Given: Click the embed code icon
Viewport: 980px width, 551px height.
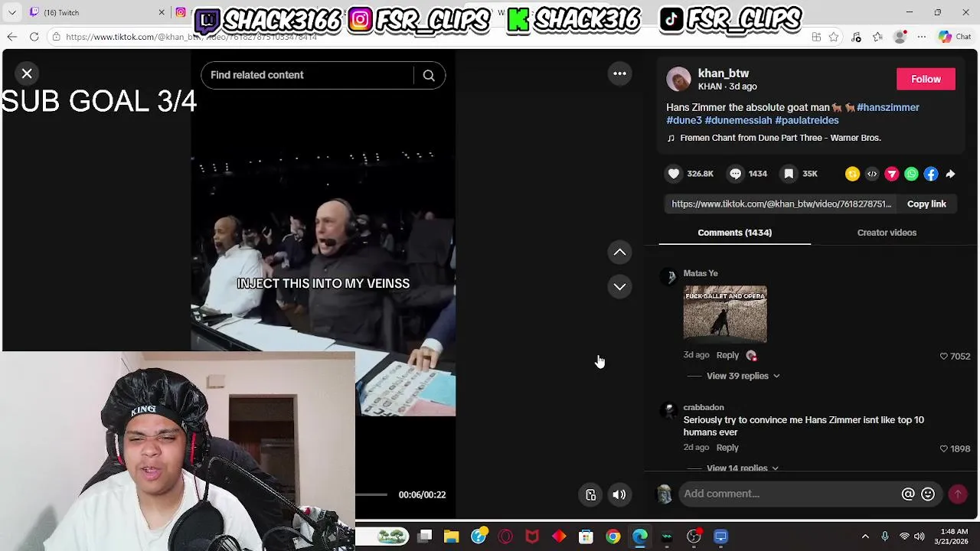Looking at the screenshot, I should point(872,174).
